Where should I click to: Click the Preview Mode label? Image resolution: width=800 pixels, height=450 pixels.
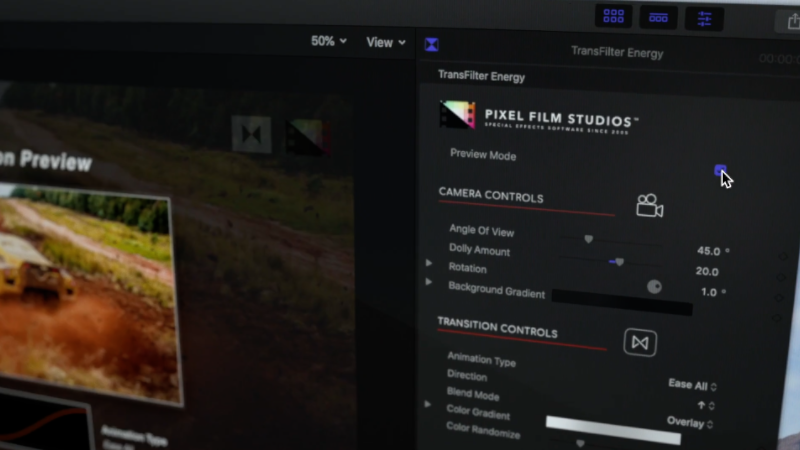coord(483,155)
